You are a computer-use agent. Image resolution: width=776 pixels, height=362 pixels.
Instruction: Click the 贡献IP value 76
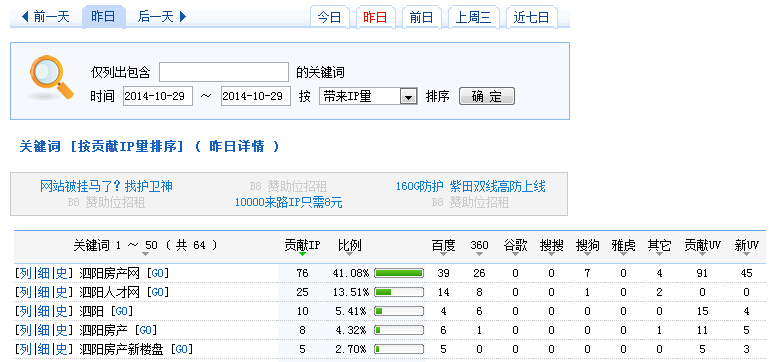click(302, 273)
